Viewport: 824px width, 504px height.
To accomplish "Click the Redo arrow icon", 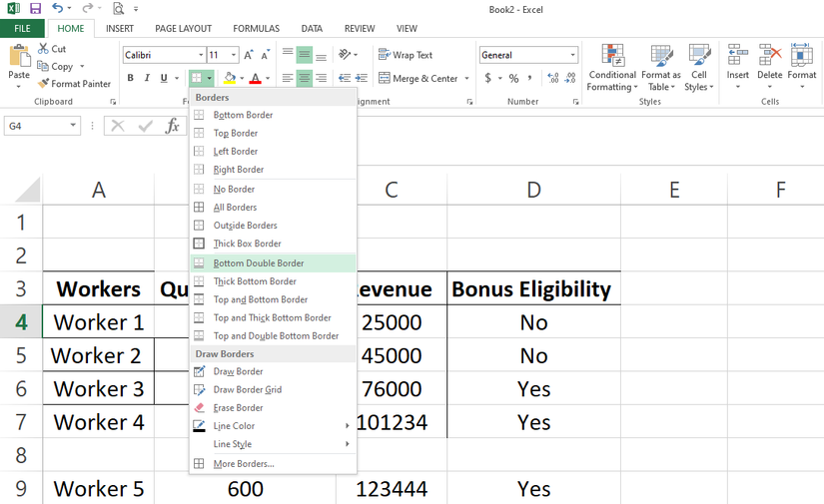I will click(x=88, y=8).
